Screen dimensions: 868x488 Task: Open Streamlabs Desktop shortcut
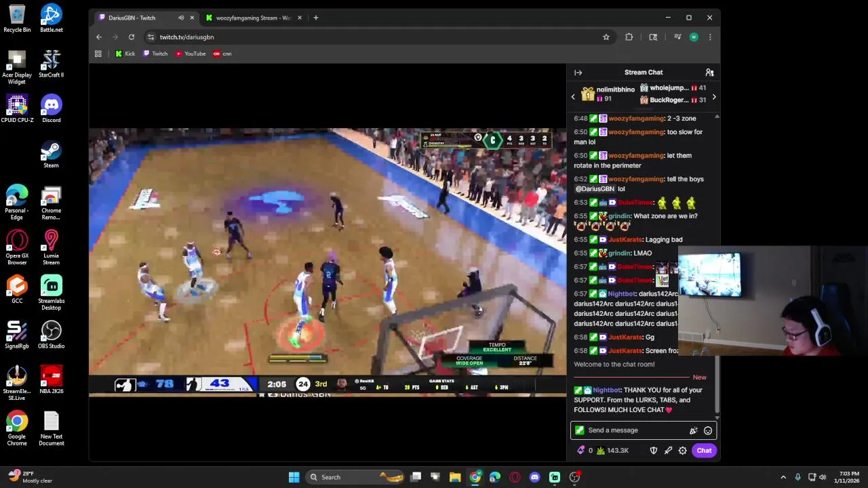[52, 293]
